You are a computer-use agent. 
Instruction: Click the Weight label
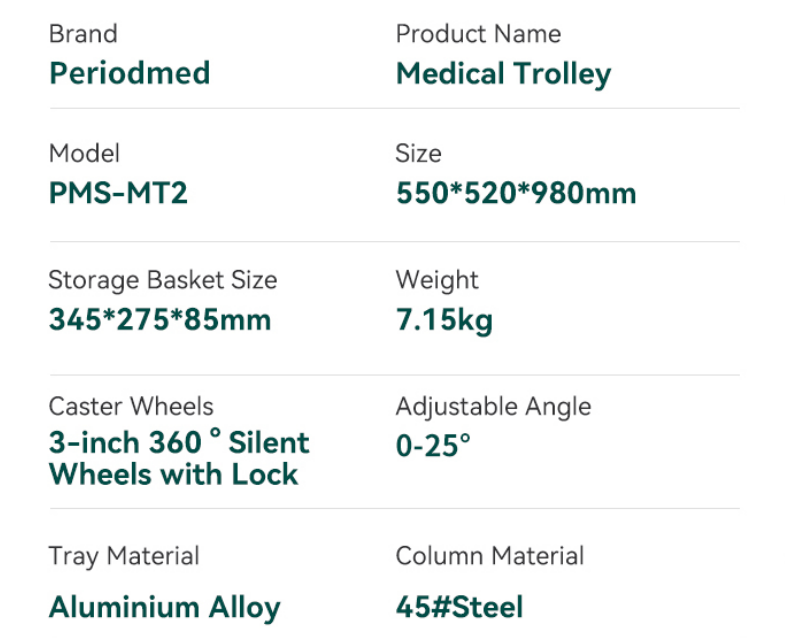(x=437, y=280)
